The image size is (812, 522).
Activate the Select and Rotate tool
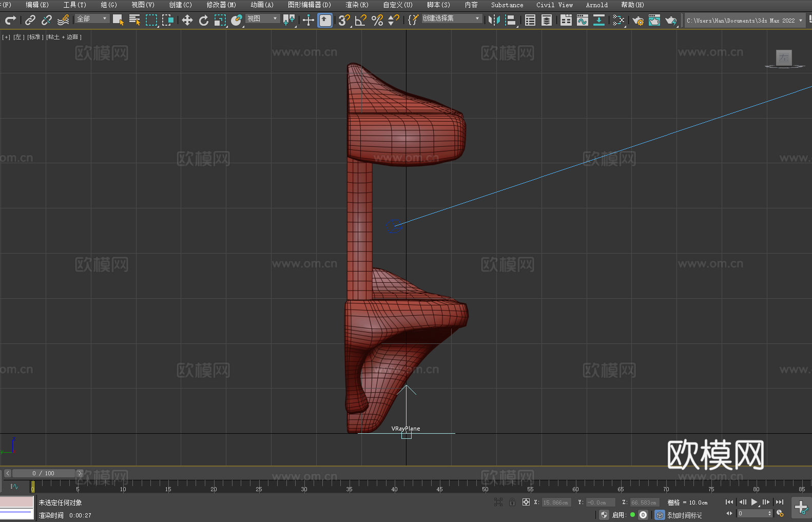coord(204,20)
